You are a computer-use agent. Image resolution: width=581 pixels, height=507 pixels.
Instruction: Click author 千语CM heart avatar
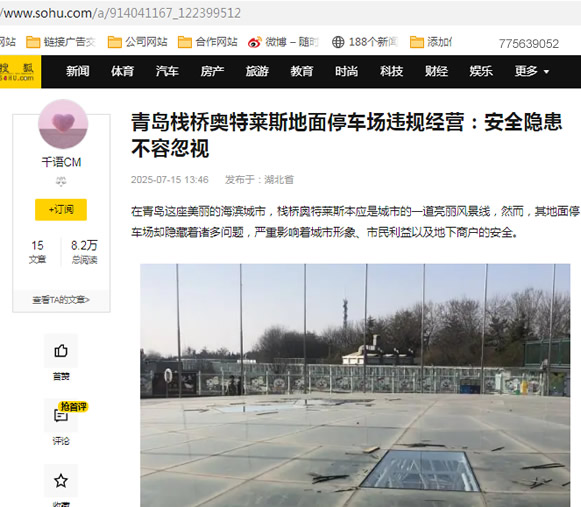point(63,124)
